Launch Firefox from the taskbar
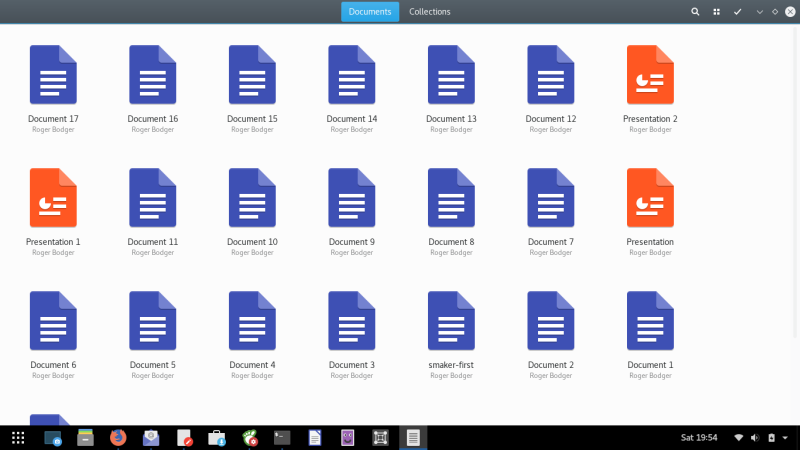The width and height of the screenshot is (800, 450). [118, 438]
